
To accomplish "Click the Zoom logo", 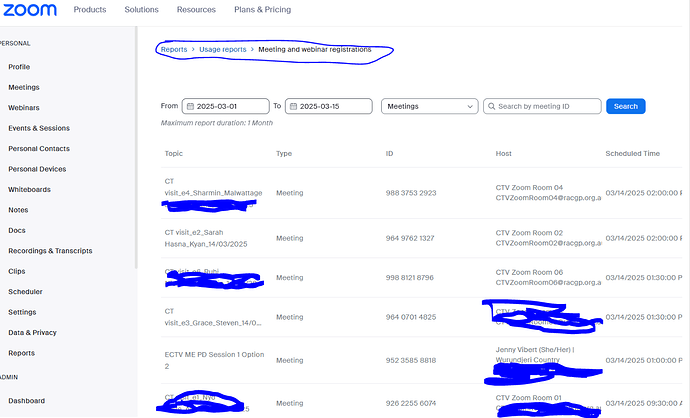I will point(30,10).
